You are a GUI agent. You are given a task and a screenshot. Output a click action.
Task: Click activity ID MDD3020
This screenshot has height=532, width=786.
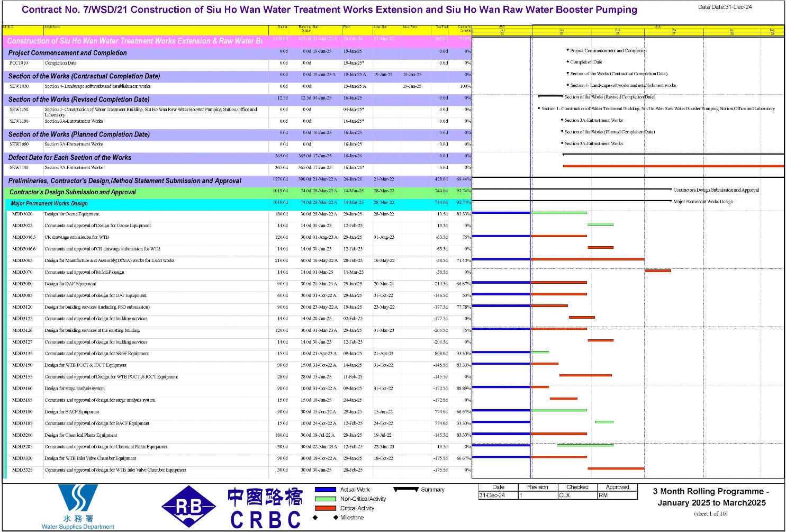[22, 214]
